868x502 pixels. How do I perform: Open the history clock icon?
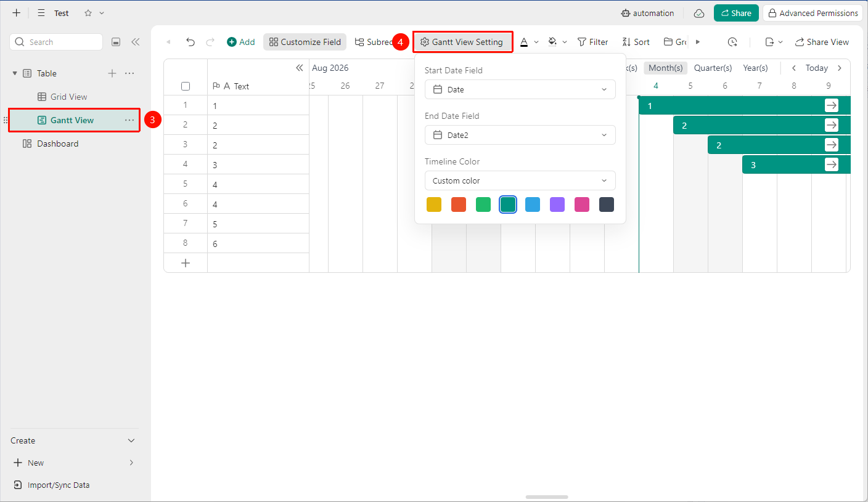[x=732, y=42]
